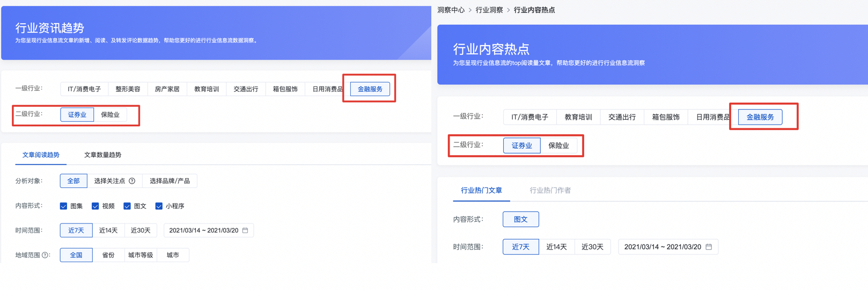Switch to the 文章数量趋势 tab
Screen dimensions: 868x290
(x=102, y=155)
